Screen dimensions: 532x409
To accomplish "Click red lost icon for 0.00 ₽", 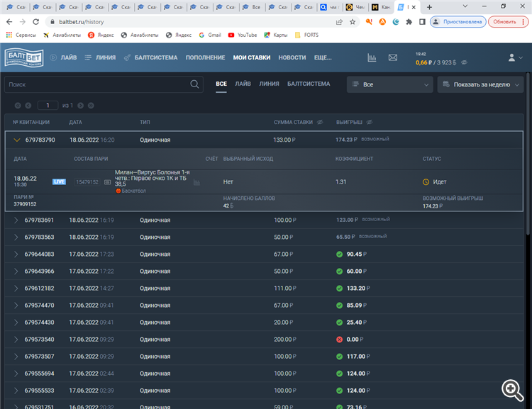I will 339,340.
